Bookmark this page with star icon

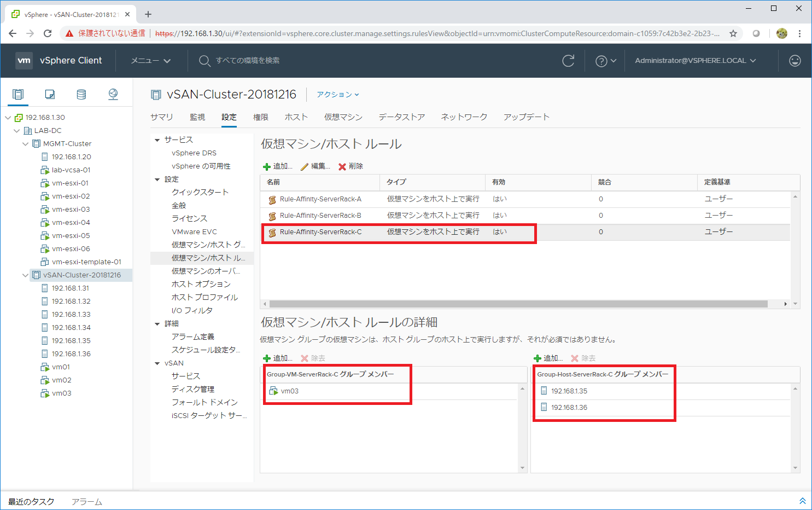click(733, 33)
